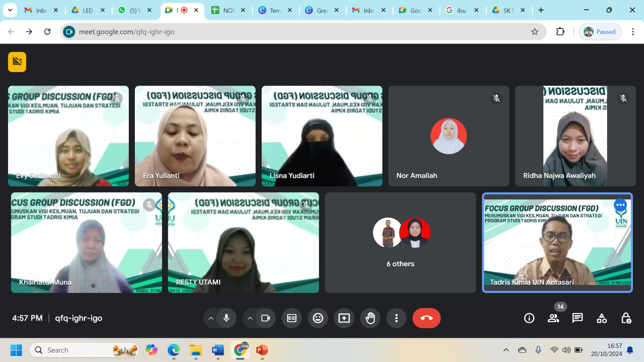Bookmark this page with star icon
Screen dimensions: 644x362
point(535,32)
